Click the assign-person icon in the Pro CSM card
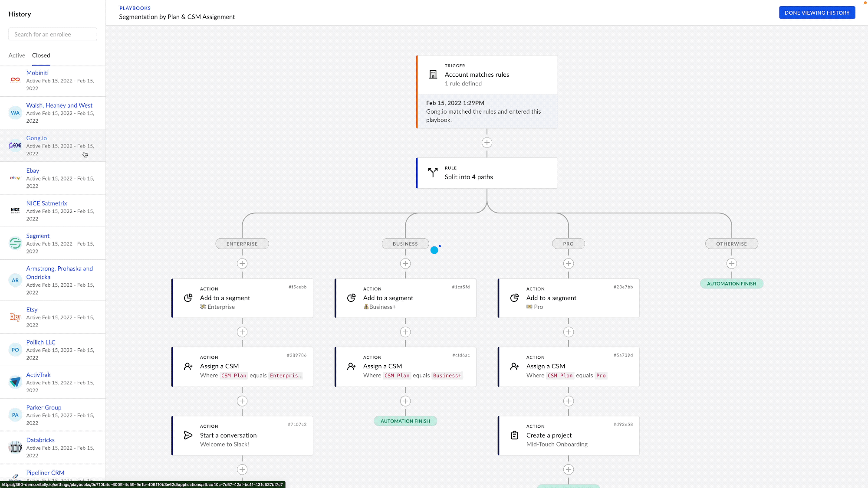The width and height of the screenshot is (868, 488). pos(514,367)
